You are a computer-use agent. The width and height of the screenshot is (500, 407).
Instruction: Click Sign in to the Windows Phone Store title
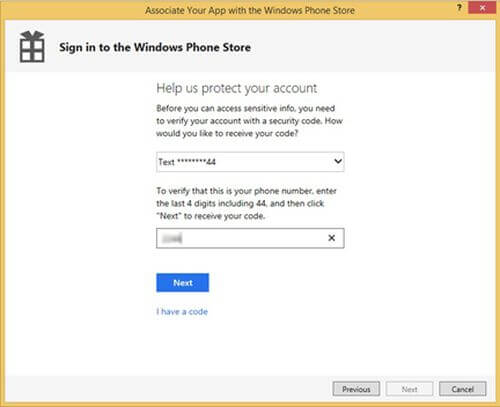coord(155,47)
